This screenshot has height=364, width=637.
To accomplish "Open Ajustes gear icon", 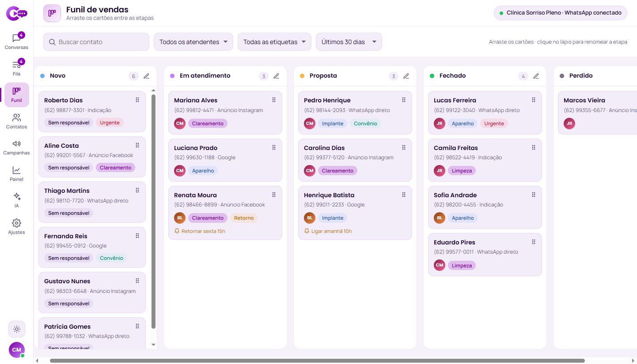I will [16, 227].
